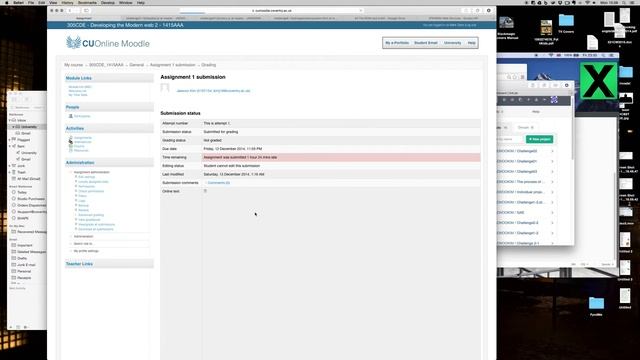The width and height of the screenshot is (640, 360).
Task: Click filter by name field in project window
Action: 510,139
